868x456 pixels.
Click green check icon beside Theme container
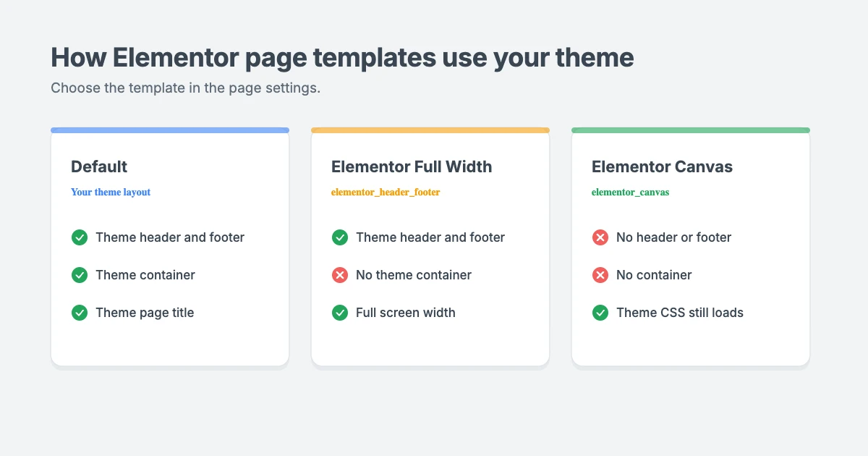(80, 275)
